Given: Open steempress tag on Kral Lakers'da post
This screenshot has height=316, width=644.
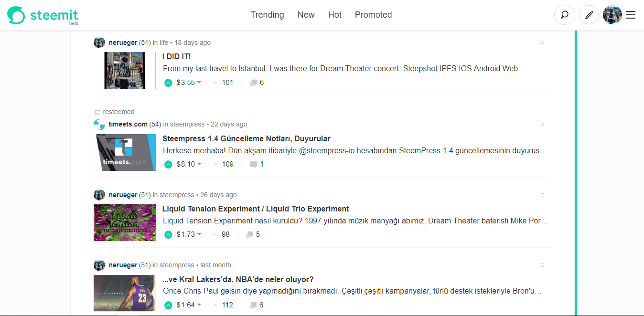Looking at the screenshot, I should (x=177, y=265).
